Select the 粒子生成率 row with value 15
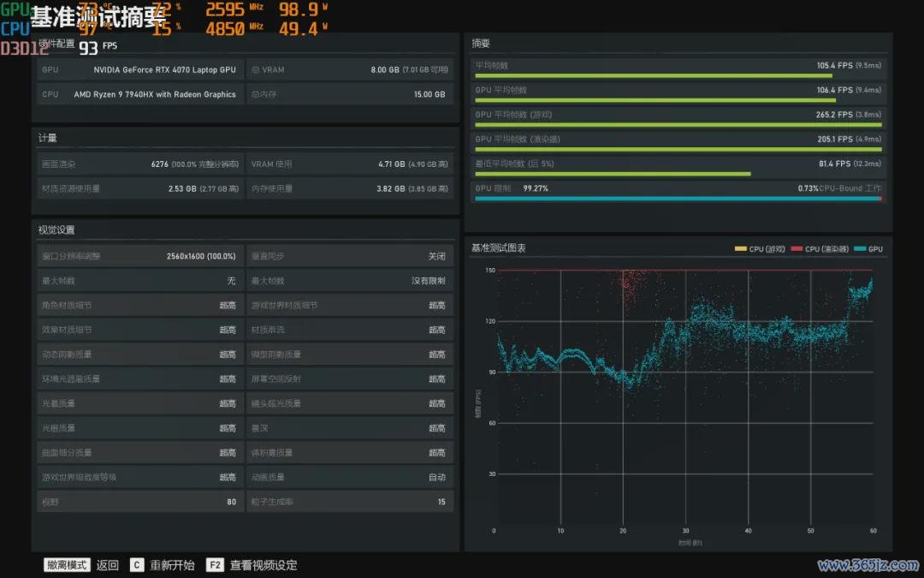 coord(349,502)
